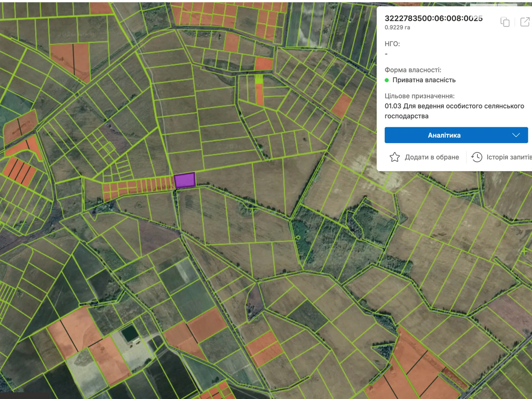Click the cadastral number 3222783500:06:008:0025
Screen dimensions: 532x399
click(433, 19)
